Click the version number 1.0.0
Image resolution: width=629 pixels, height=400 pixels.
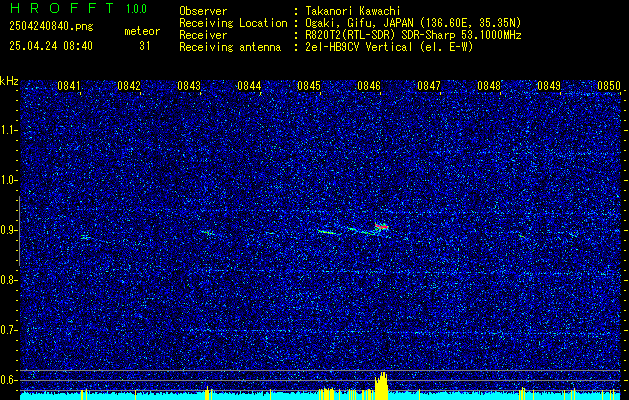click(136, 9)
